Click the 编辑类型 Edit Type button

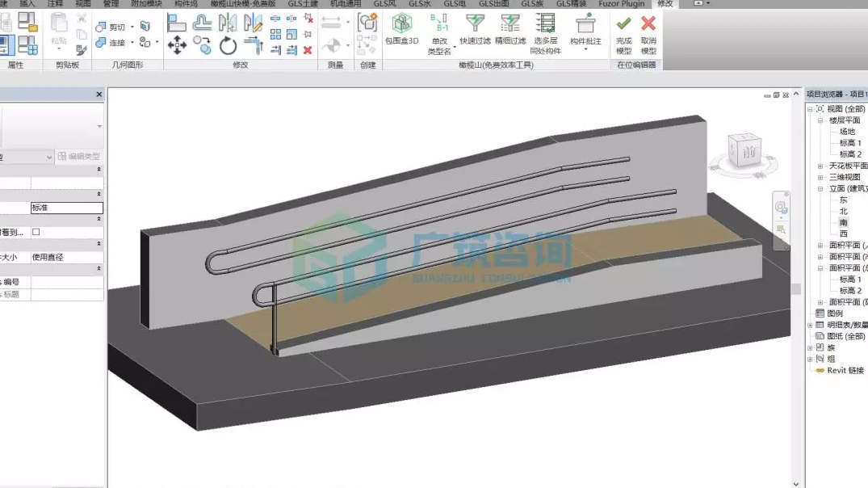(x=78, y=156)
